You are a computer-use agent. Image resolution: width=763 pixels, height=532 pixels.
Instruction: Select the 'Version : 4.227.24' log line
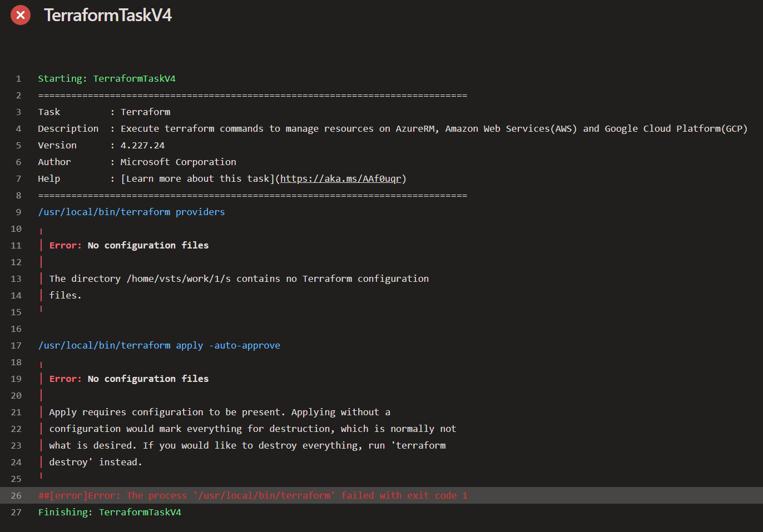[101, 145]
